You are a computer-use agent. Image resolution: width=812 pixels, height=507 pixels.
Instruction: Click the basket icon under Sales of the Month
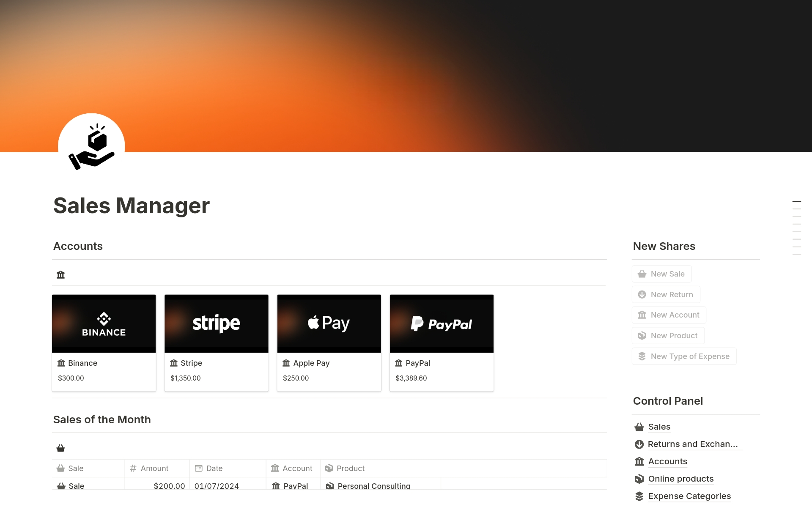pos(60,448)
